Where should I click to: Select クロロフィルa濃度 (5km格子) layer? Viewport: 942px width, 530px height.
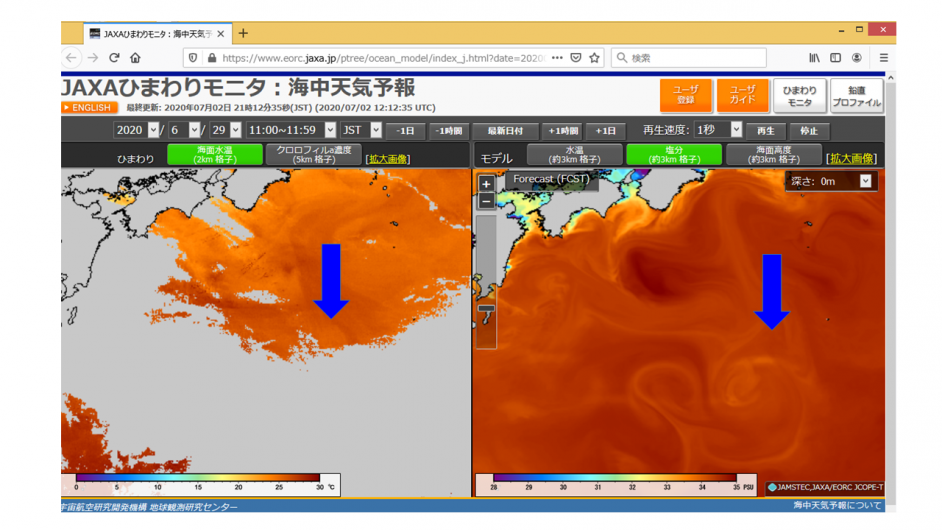pyautogui.click(x=313, y=154)
